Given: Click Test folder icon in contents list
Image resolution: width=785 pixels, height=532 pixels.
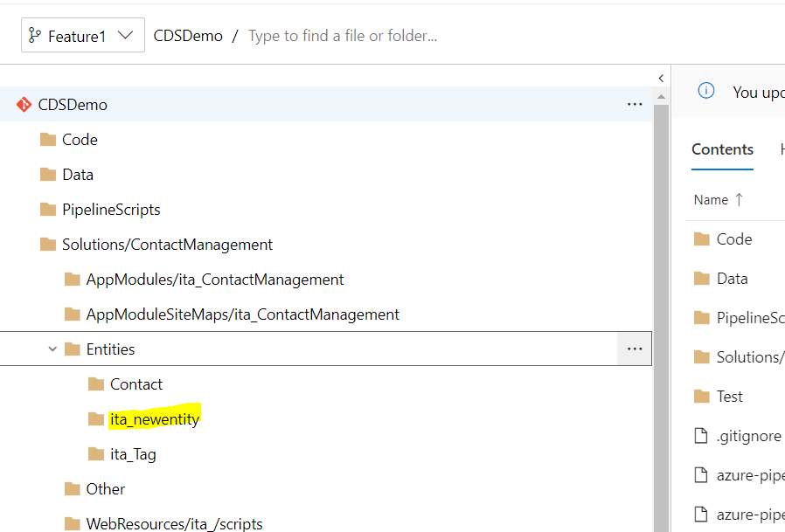Looking at the screenshot, I should [701, 397].
